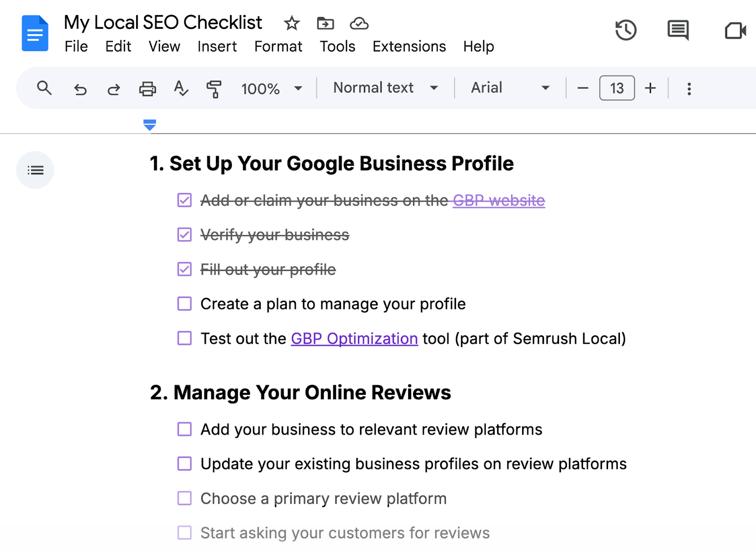756x553 pixels.
Task: Star this document
Action: pyautogui.click(x=292, y=23)
